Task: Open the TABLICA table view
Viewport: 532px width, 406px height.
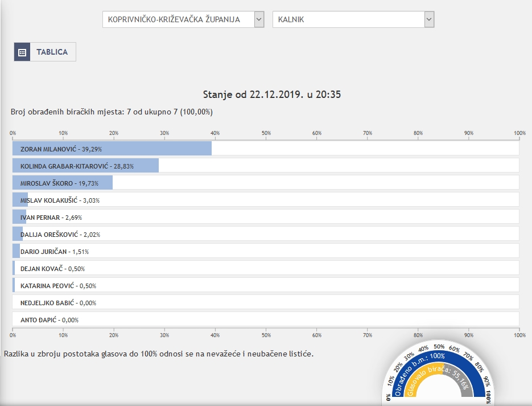Action: pyautogui.click(x=52, y=52)
